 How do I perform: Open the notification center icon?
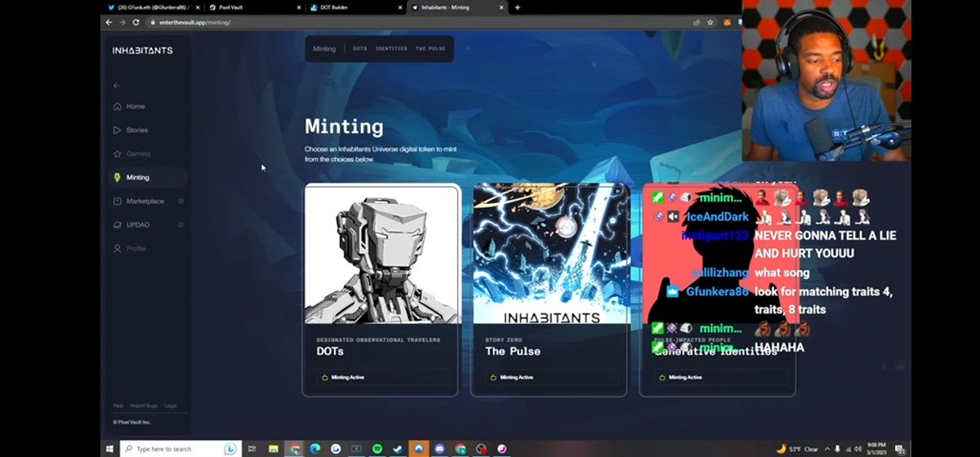(899, 449)
